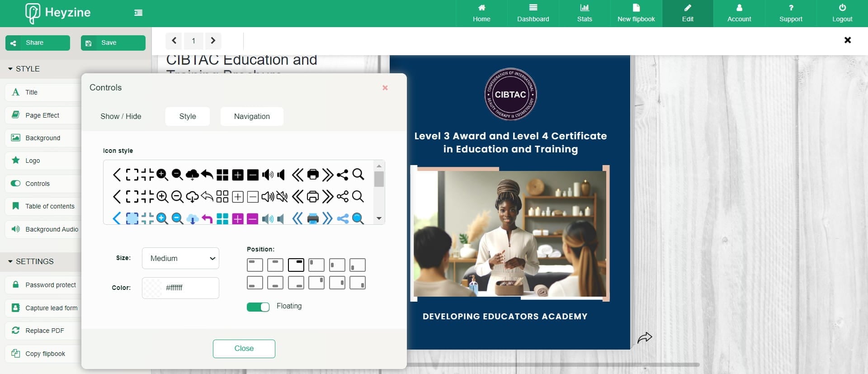
Task: Open the Size dropdown set to Medium
Action: point(180,258)
